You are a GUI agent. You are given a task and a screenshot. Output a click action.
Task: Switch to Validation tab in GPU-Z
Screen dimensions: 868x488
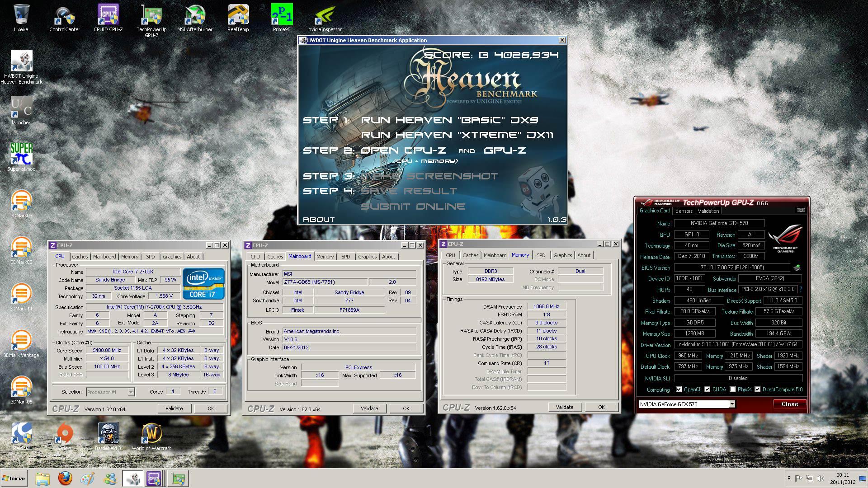pos(708,211)
